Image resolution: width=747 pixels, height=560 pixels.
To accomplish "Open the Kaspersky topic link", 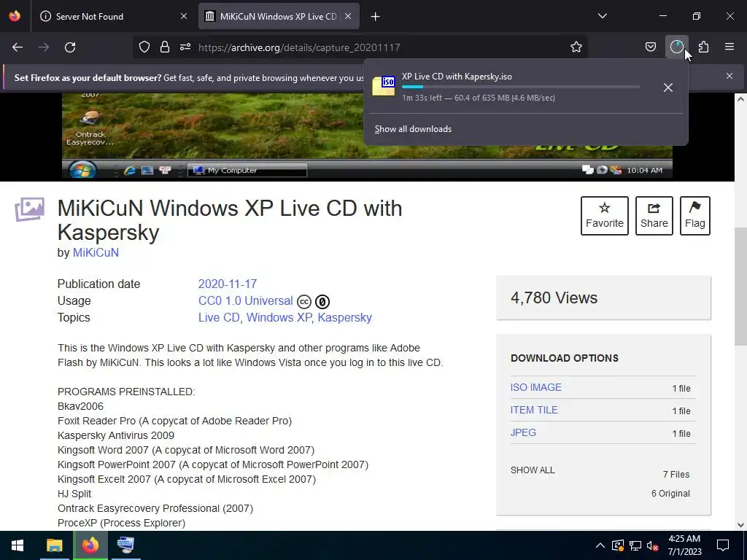I will pyautogui.click(x=344, y=318).
